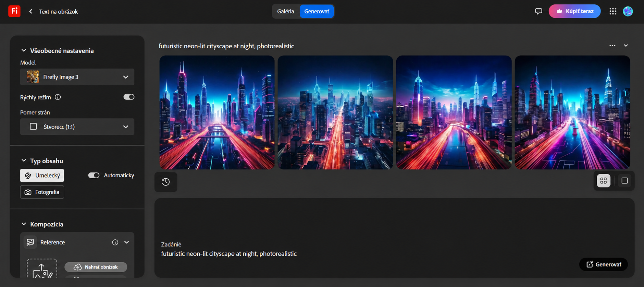The height and width of the screenshot is (287, 644).
Task: Go back using the arrow beside Text na obrázok
Action: [30, 11]
